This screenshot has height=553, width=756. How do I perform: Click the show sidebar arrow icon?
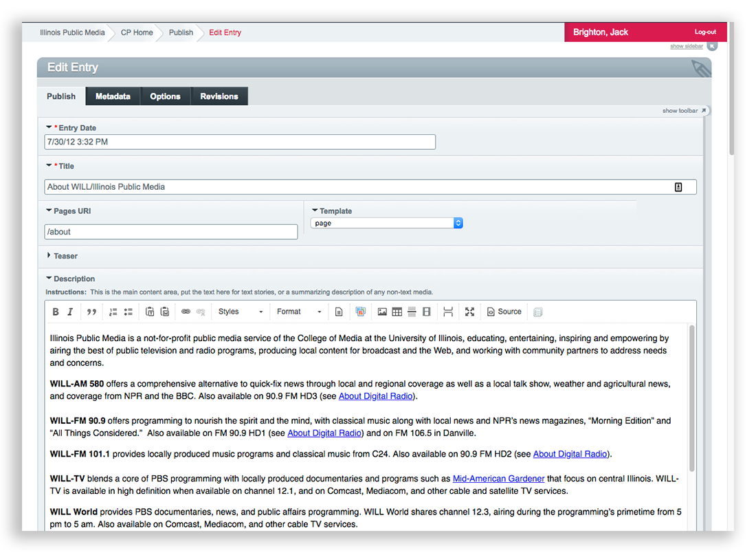point(712,46)
